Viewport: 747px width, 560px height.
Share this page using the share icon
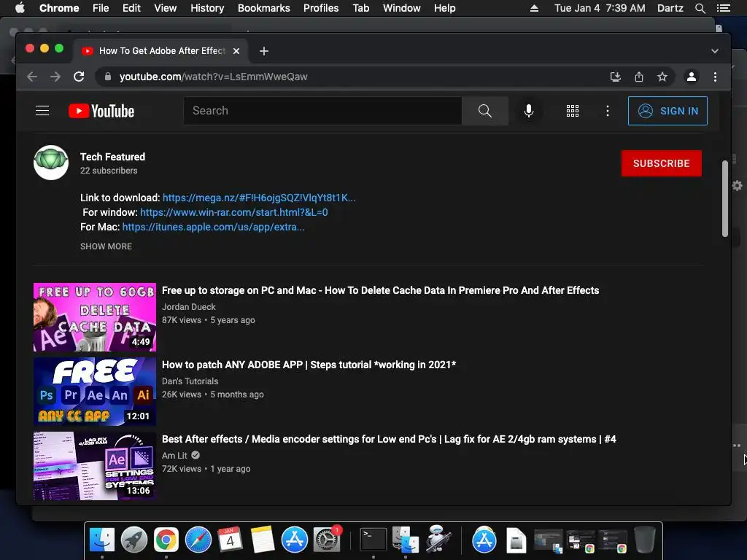point(639,77)
